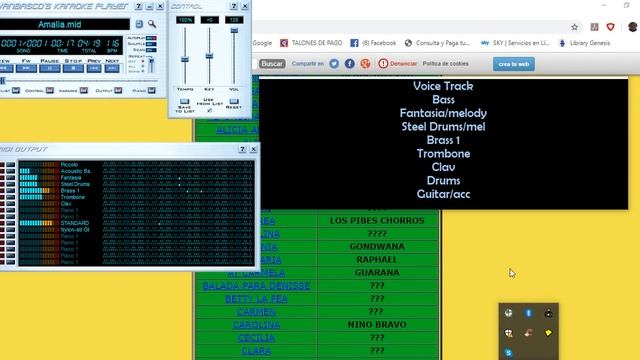Open the playlist file icon beside Amalia.mid
The image size is (640, 360).
point(139,24)
